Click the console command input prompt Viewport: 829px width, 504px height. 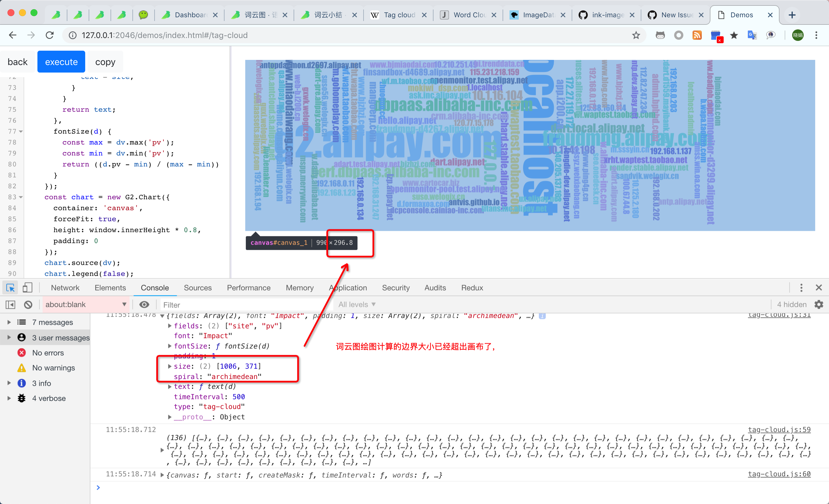(x=98, y=487)
